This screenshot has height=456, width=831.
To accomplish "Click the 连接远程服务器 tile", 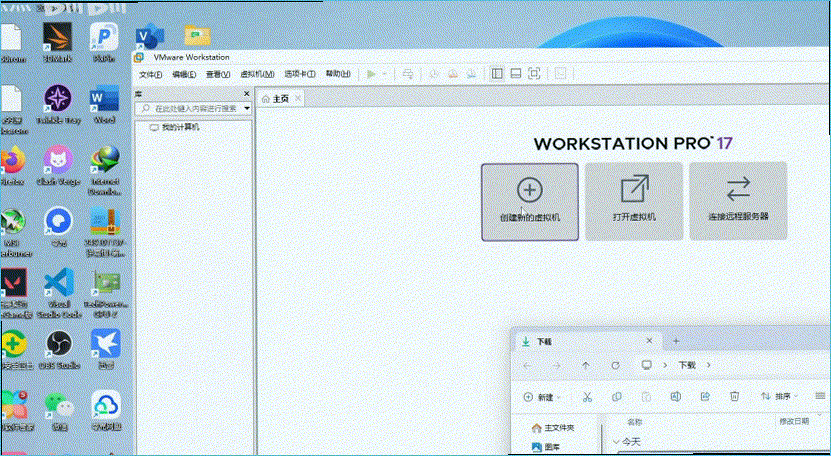I will [x=738, y=201].
